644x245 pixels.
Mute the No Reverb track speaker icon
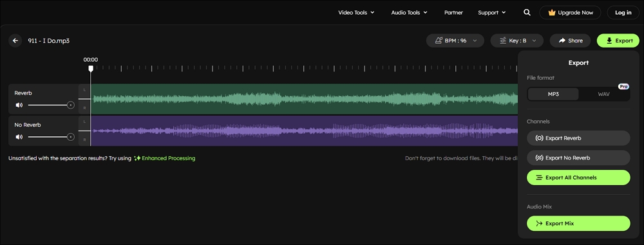[x=19, y=137]
